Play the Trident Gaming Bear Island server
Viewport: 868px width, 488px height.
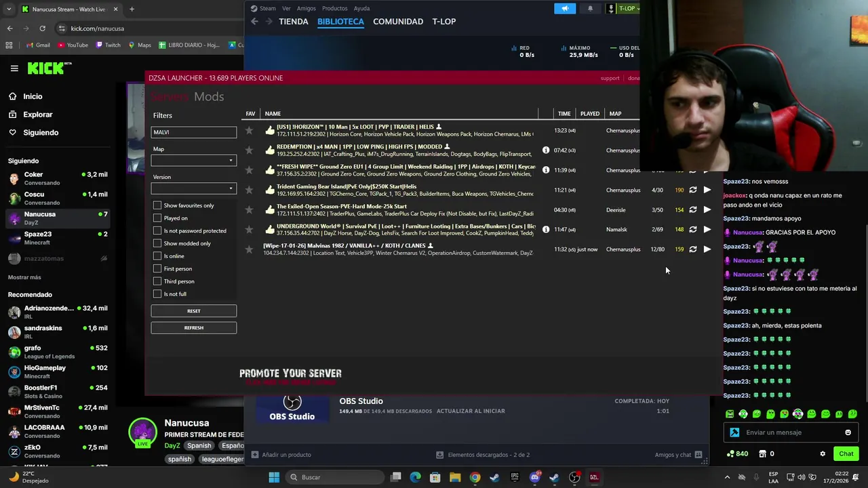coord(707,190)
